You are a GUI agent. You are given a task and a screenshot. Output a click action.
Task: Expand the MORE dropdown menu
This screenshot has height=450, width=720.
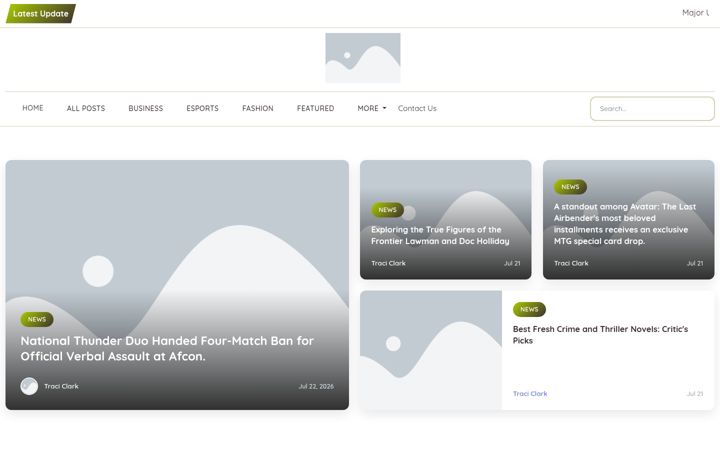coord(371,108)
